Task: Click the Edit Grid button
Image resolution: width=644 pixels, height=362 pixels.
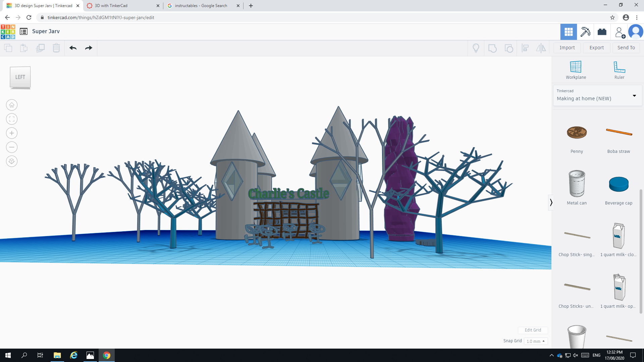Action: point(533,330)
